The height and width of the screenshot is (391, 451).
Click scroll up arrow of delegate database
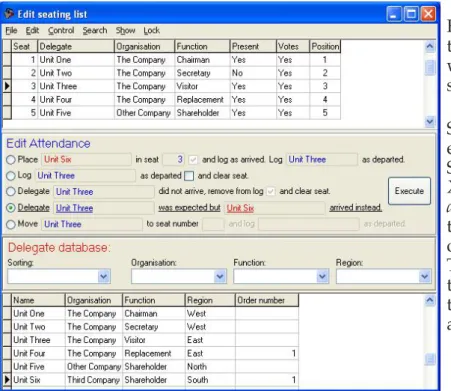[430, 301]
